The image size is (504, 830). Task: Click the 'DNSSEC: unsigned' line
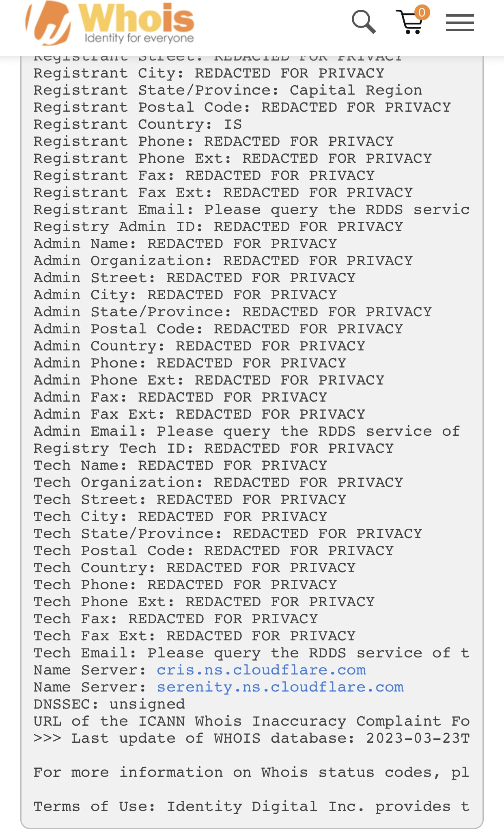[109, 704]
